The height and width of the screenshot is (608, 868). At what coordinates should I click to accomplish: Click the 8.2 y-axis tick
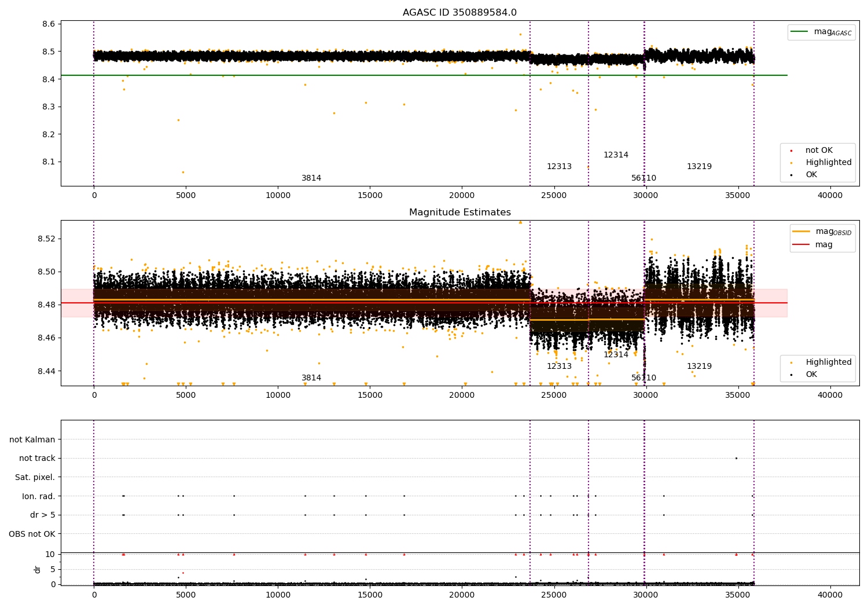point(49,134)
